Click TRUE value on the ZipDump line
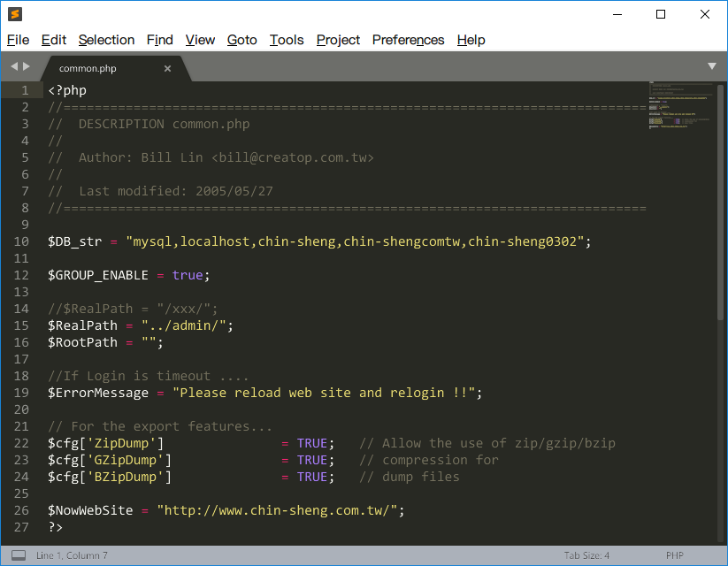The image size is (728, 566). pyautogui.click(x=312, y=443)
